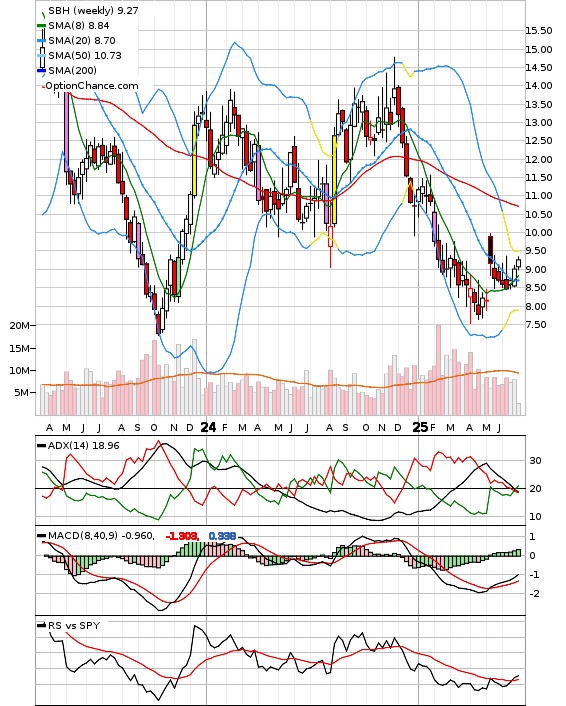The width and height of the screenshot is (566, 706).
Task: Click the 15.50 price axis label
Action: [539, 31]
